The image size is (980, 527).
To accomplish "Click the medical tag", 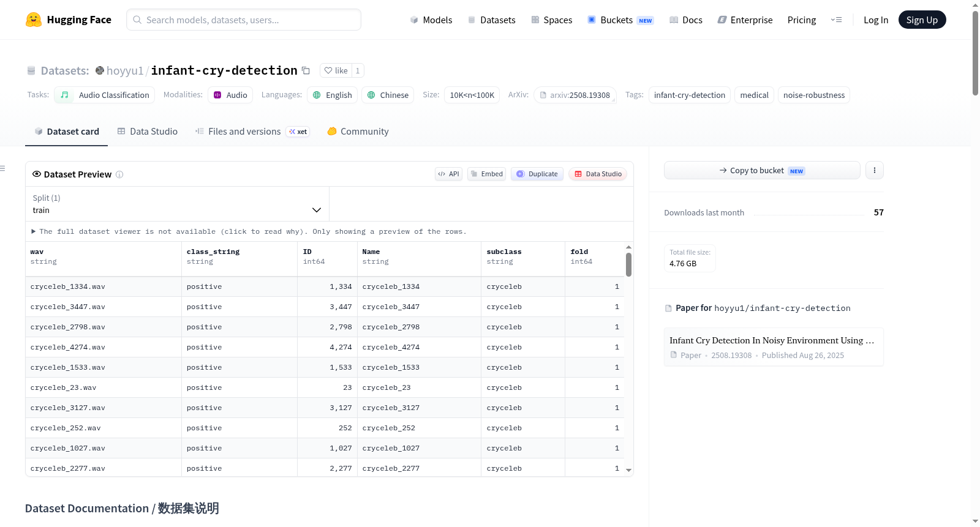I will point(754,95).
